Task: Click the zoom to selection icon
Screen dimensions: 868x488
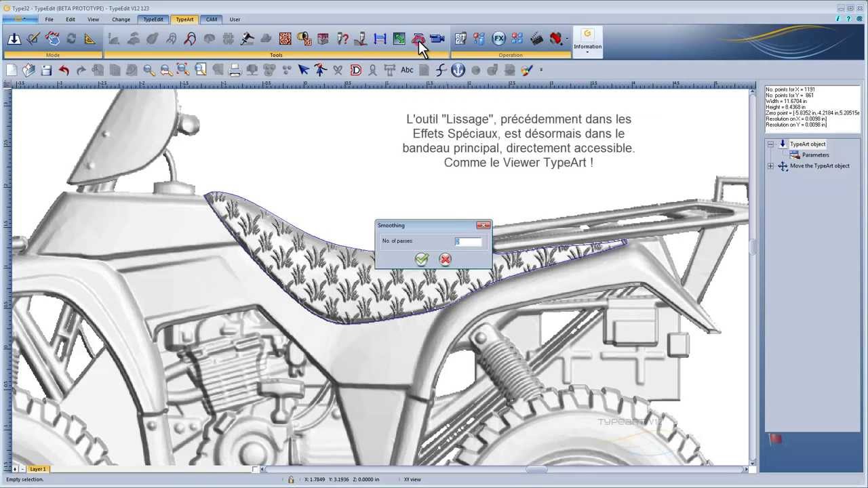Action: click(182, 70)
